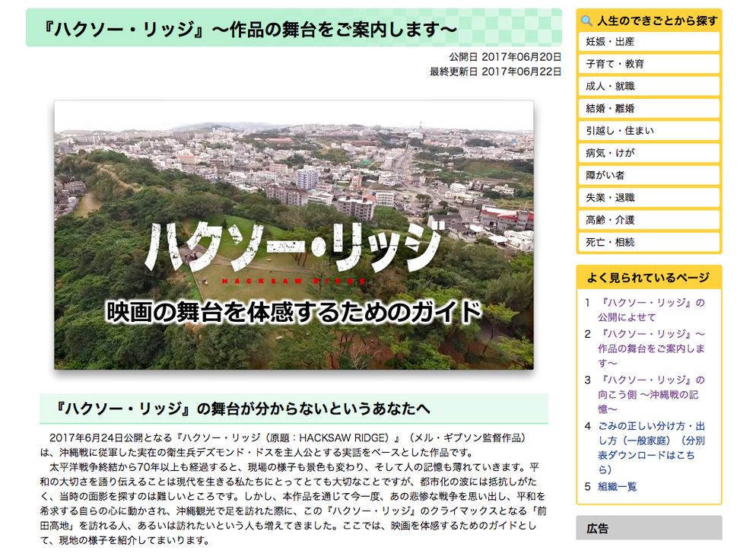This screenshot has height=560, width=753.
Task: Click the 最終更新日 2017年06月22日 text
Action: (x=496, y=72)
